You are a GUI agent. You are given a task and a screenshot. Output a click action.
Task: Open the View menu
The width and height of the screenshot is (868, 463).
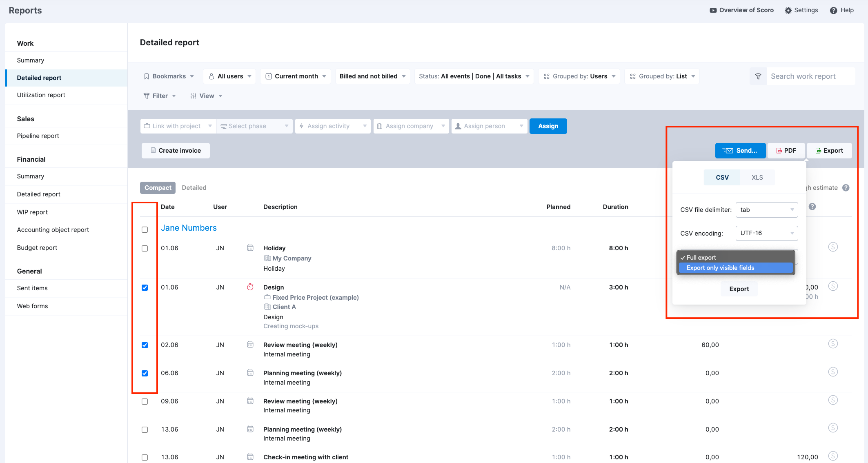(206, 96)
